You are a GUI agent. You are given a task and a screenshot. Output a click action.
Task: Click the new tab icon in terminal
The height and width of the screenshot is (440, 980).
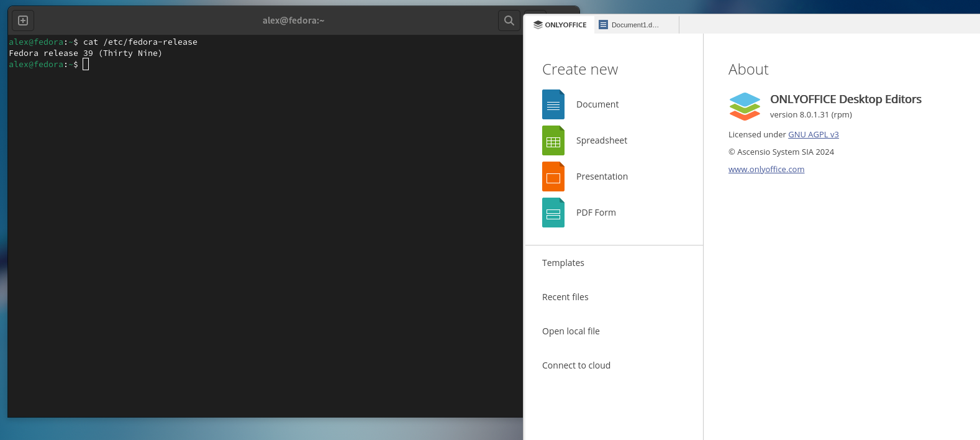point(23,21)
